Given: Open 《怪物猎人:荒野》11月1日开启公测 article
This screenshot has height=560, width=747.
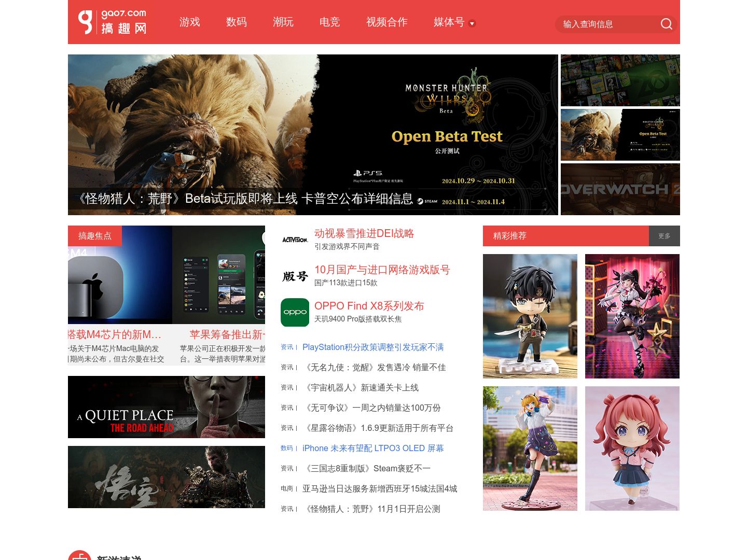Looking at the screenshot, I should coord(371,509).
